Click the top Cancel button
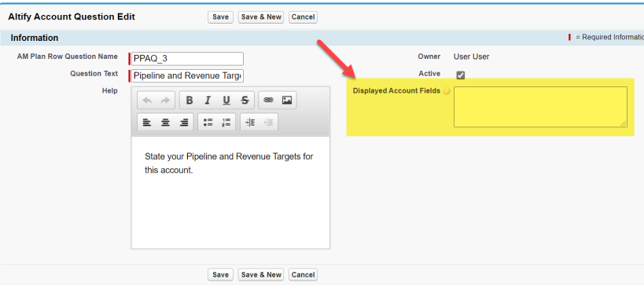This screenshot has width=644, height=286. pos(303,17)
